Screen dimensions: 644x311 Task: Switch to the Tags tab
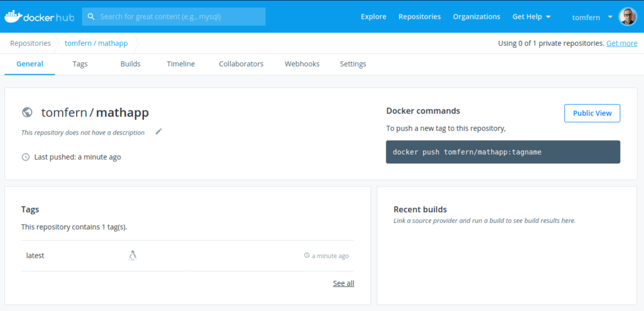click(x=80, y=64)
